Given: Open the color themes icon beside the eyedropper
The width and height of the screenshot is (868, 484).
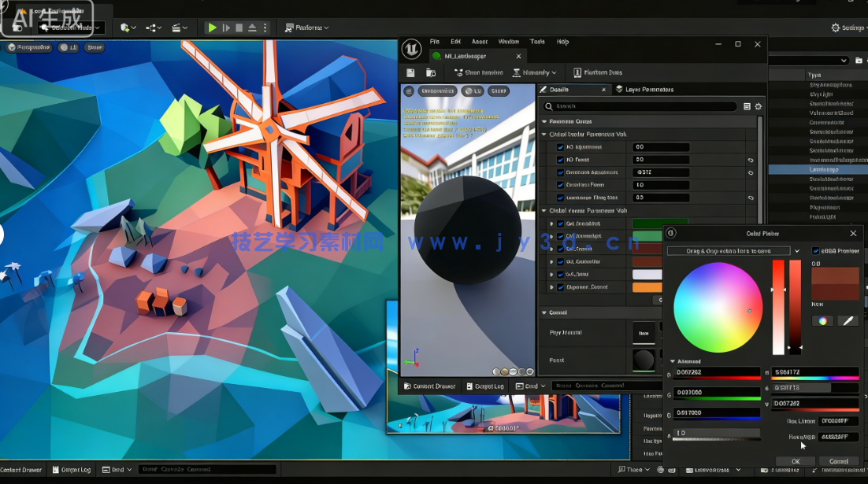Looking at the screenshot, I should pos(822,320).
